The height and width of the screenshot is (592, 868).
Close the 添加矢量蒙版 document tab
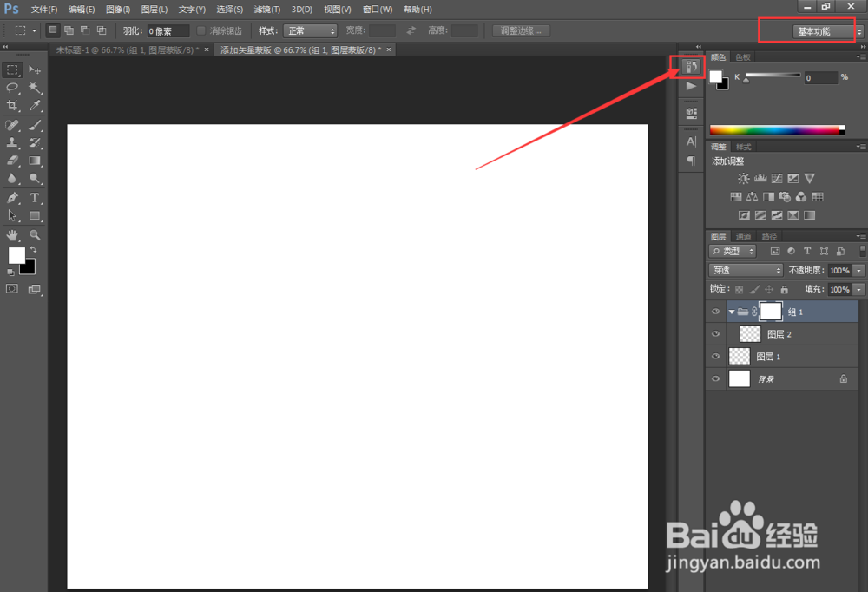[x=389, y=49]
